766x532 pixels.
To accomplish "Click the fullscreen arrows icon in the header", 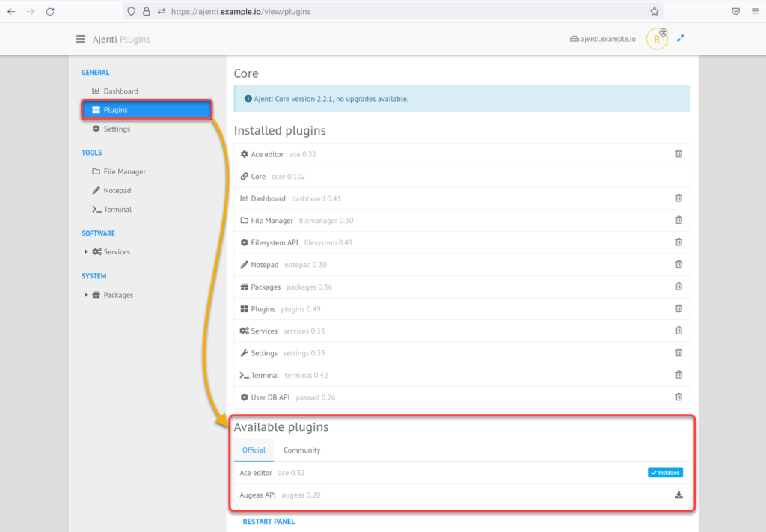I will [680, 38].
